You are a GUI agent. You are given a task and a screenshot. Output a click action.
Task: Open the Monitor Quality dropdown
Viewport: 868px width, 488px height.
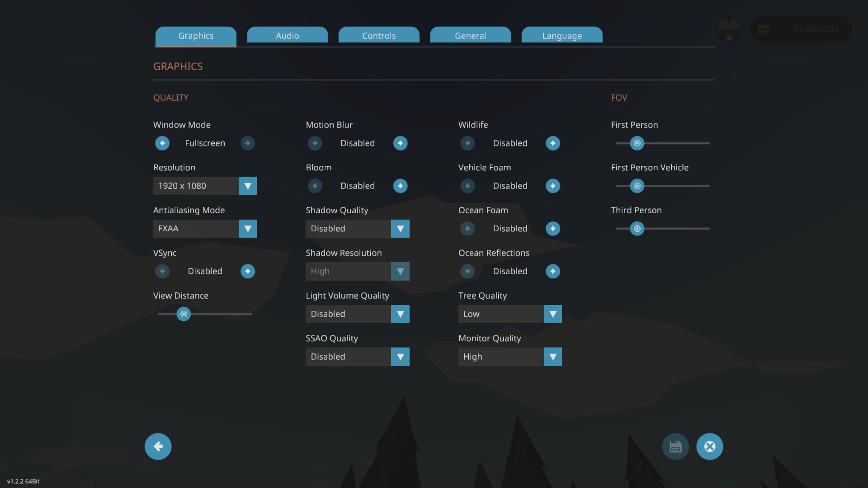[552, 357]
